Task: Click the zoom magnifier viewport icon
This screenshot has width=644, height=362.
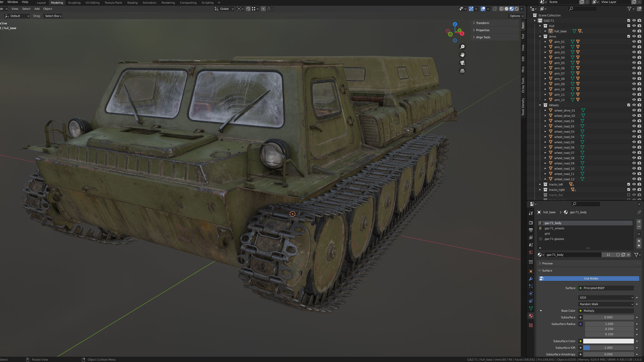Action: coord(462,47)
